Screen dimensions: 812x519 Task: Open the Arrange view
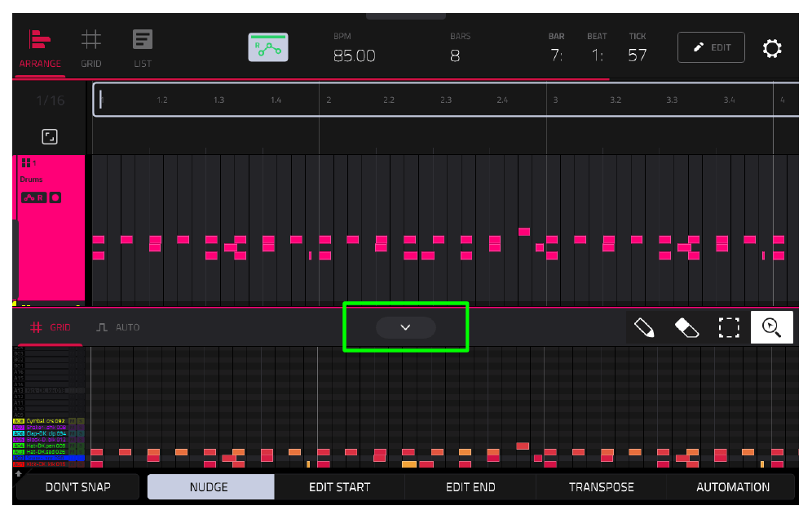tap(40, 49)
